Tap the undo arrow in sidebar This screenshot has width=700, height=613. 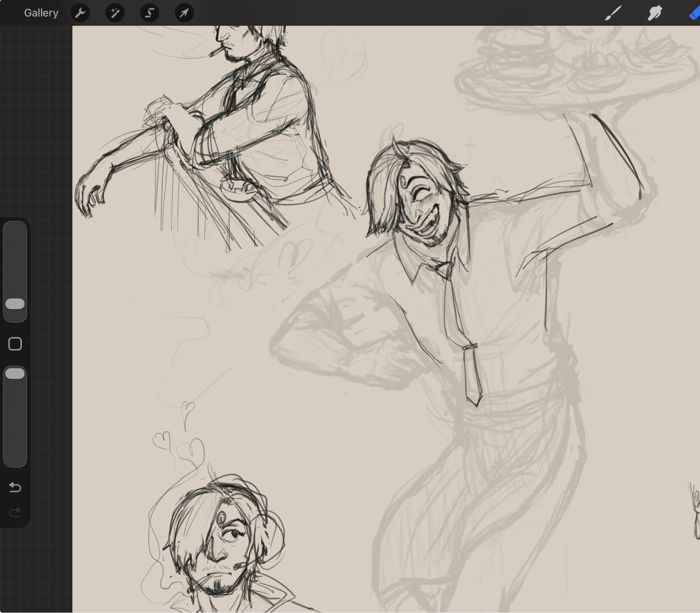click(x=15, y=487)
